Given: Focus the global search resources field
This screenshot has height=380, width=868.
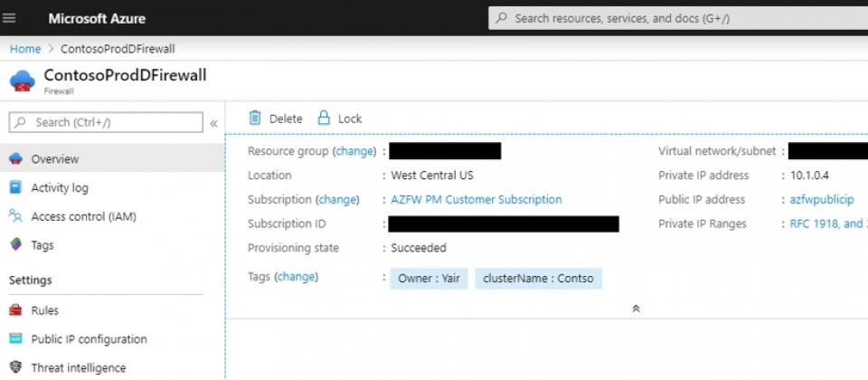Looking at the screenshot, I should click(678, 18).
